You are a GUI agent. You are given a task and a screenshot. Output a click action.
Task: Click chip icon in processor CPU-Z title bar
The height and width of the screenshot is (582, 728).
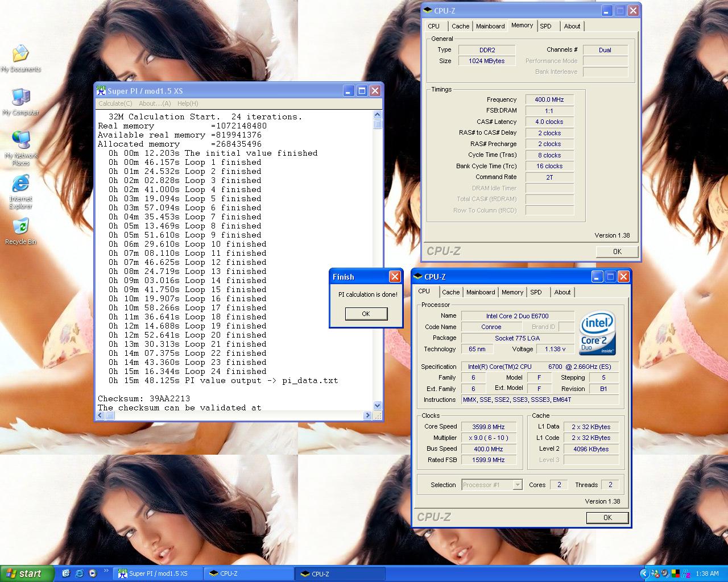[x=418, y=276]
